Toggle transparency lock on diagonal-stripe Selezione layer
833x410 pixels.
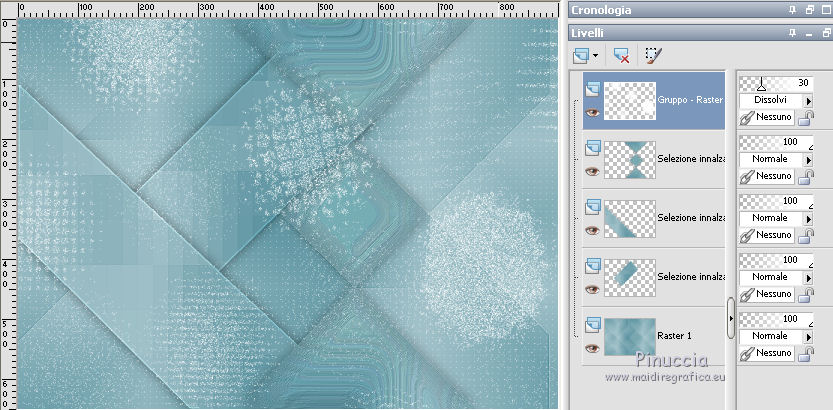pos(806,236)
